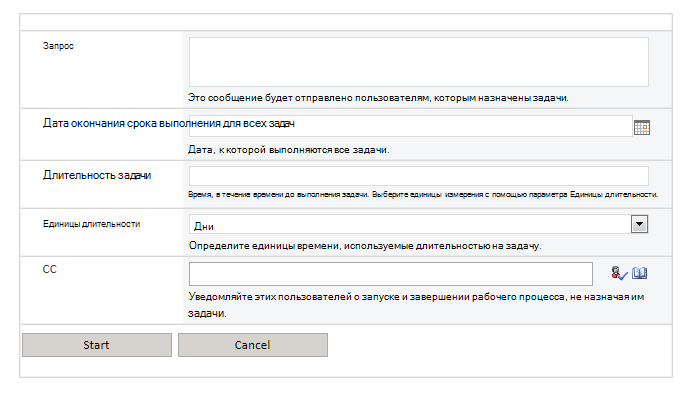This screenshot has height=395, width=687.
Task: Focus the Запрос message text area
Action: pos(418,62)
